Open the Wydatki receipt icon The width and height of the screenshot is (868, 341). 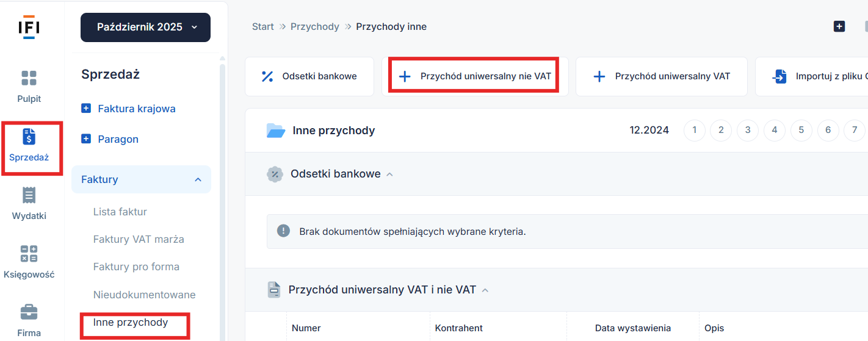coord(29,195)
